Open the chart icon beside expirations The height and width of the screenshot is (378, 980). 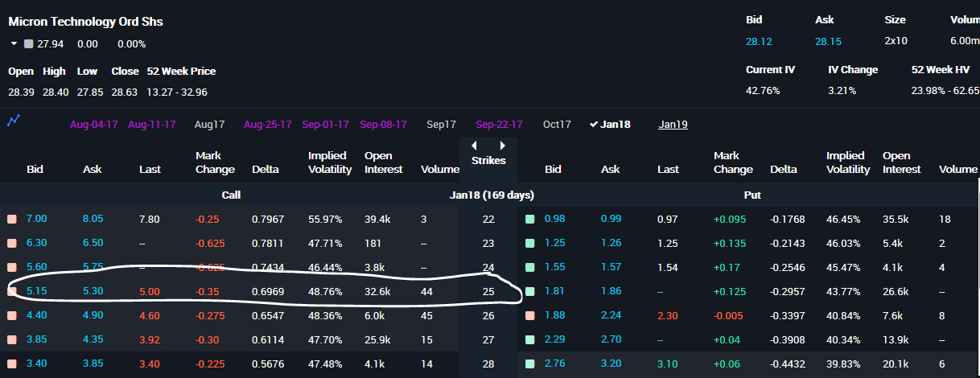coord(13,121)
